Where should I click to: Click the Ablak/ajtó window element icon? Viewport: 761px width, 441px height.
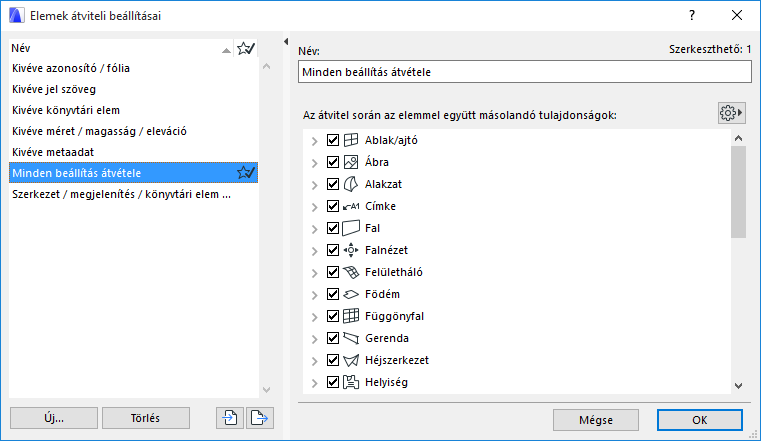coord(351,140)
